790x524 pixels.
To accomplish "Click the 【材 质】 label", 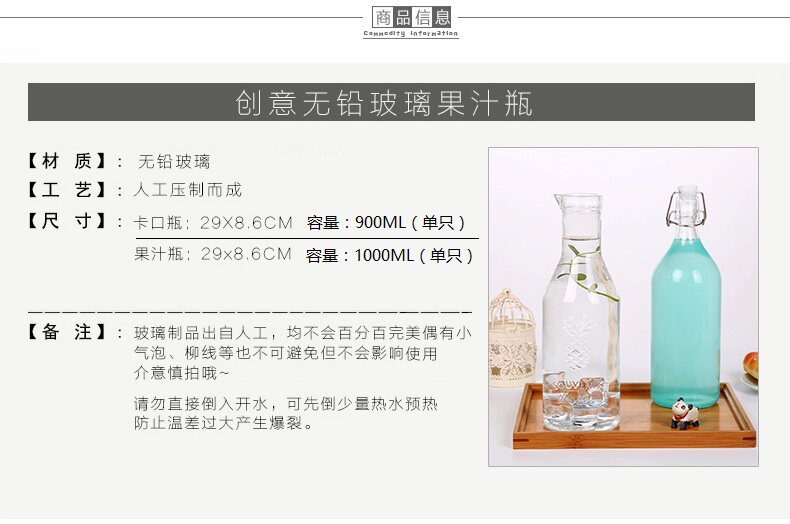I will click(66, 161).
